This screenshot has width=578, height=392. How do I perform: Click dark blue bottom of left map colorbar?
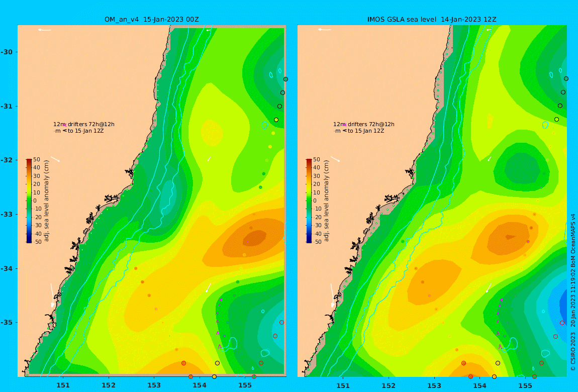[29, 240]
